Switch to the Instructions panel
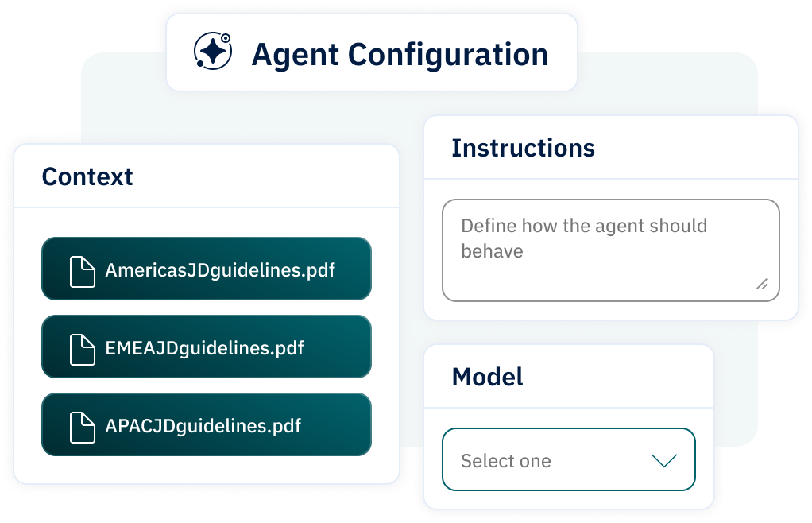The image size is (812, 523). 524,148
